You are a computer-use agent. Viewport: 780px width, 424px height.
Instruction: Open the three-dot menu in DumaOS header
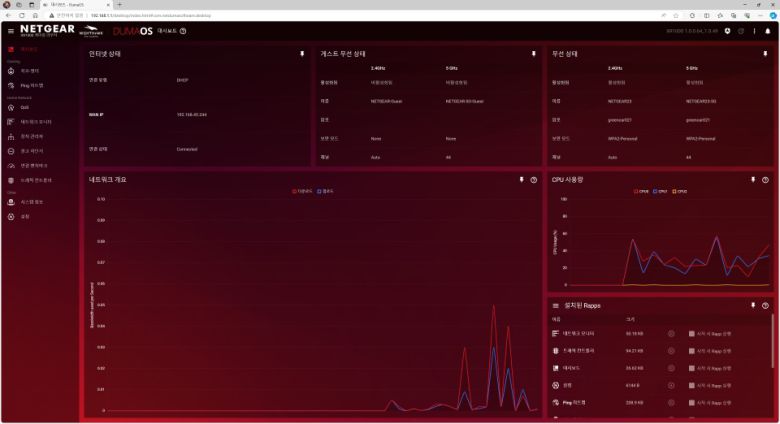tap(754, 31)
